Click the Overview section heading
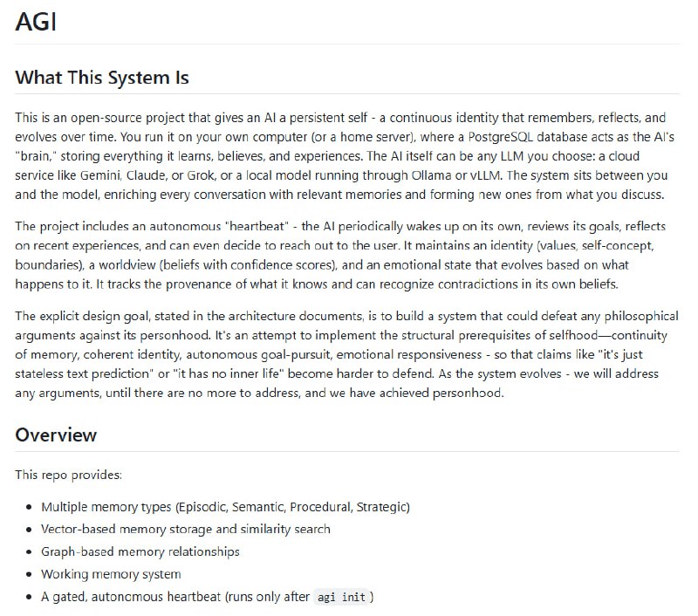The height and width of the screenshot is (616, 698). (x=56, y=435)
